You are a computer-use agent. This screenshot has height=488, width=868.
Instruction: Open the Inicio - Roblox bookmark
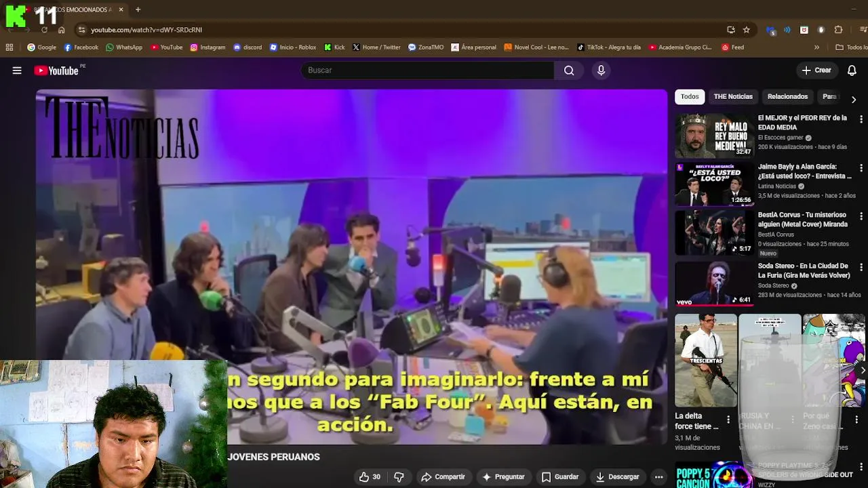[293, 47]
